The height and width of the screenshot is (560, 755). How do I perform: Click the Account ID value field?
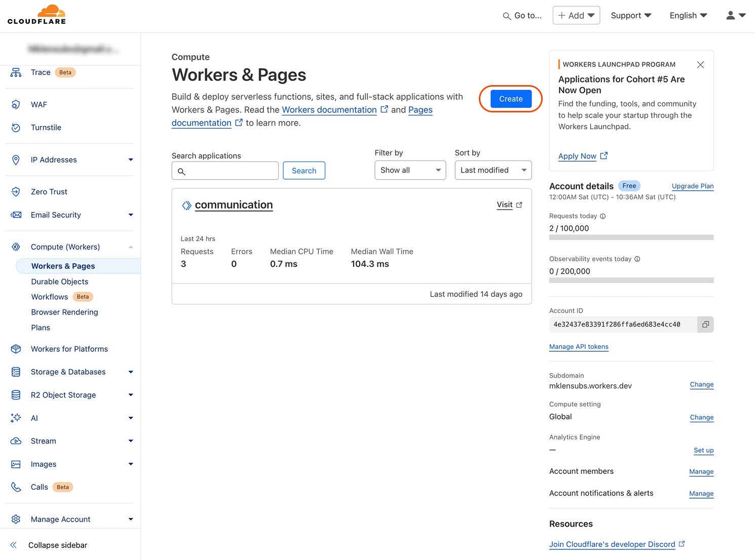[x=623, y=325]
